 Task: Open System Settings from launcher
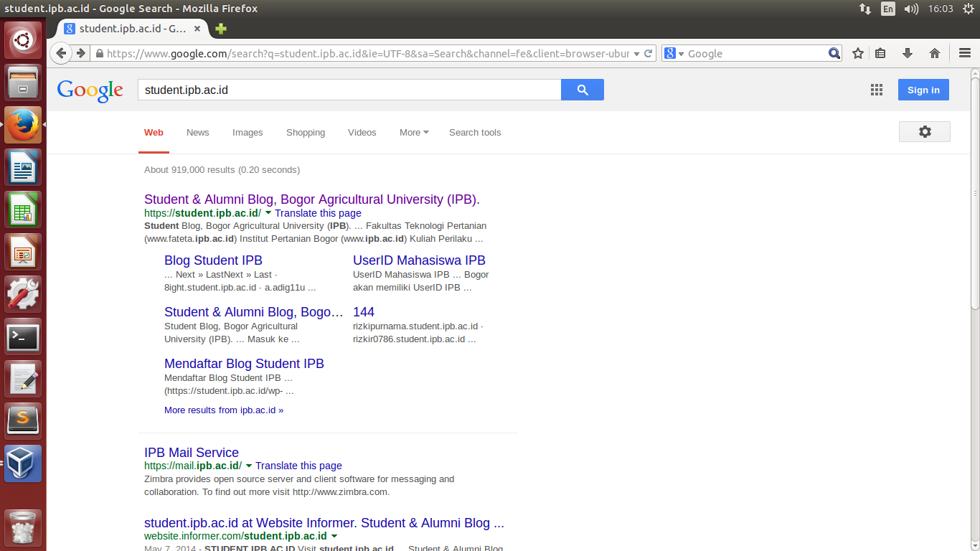point(24,294)
